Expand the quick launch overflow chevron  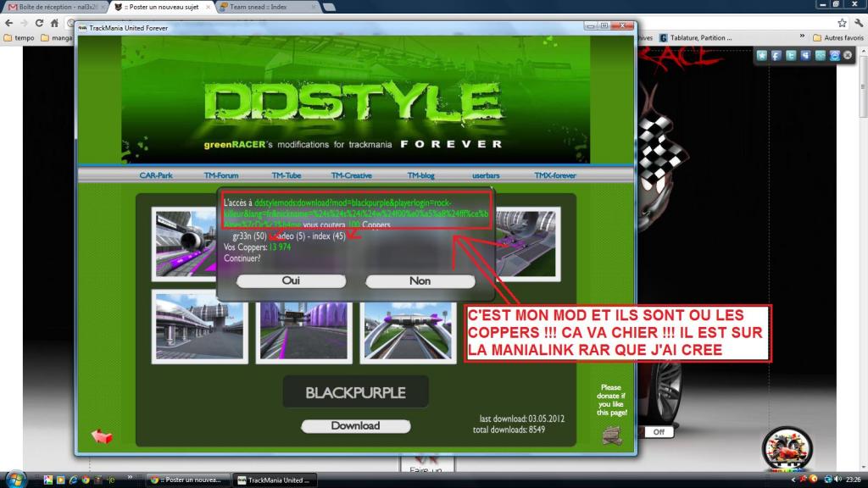[130, 478]
